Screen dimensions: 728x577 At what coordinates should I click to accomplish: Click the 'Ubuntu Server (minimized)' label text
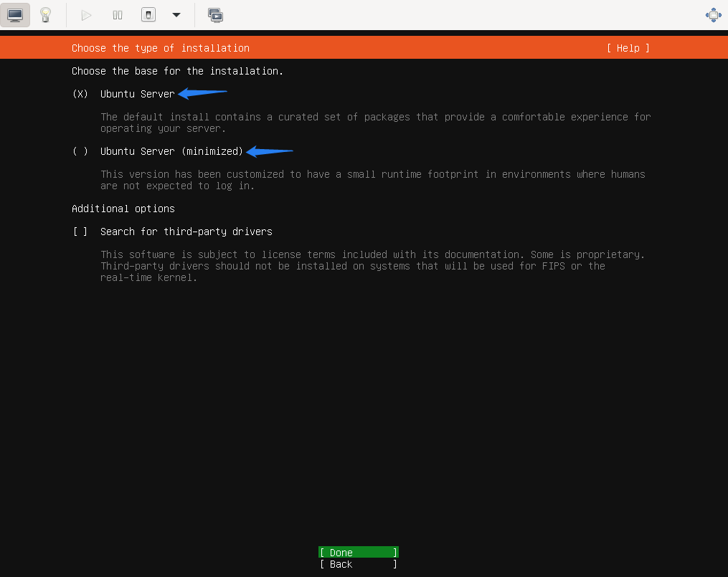171,151
